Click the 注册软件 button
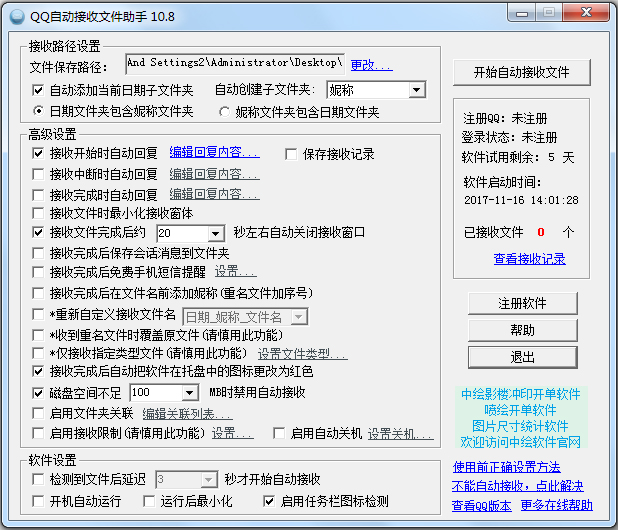The image size is (618, 530). 521,304
